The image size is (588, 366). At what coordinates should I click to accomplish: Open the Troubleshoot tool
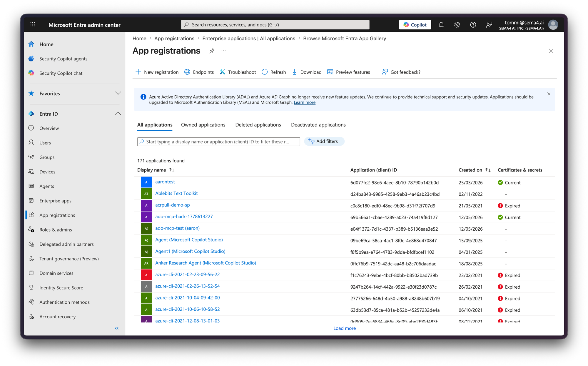point(238,72)
